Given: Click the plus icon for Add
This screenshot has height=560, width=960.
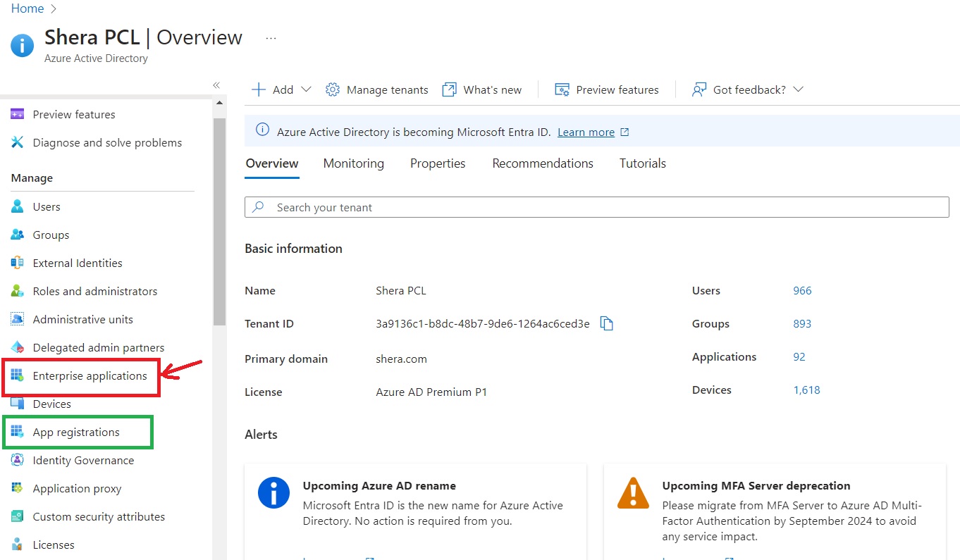Looking at the screenshot, I should 259,89.
